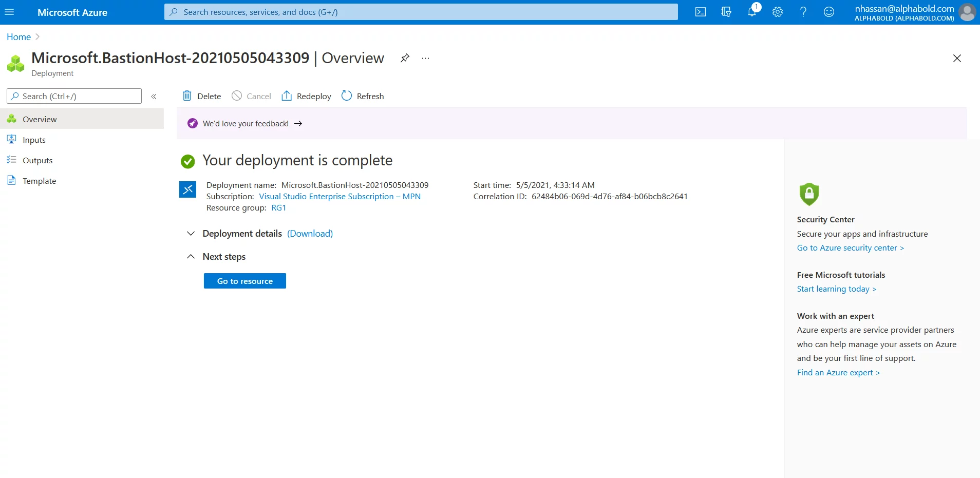Open Directory and subscription filter icon
The image size is (980, 478).
[726, 12]
